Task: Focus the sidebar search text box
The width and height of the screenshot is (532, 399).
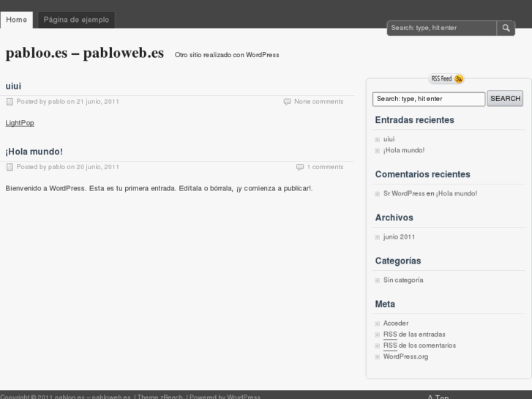Action: [x=429, y=99]
